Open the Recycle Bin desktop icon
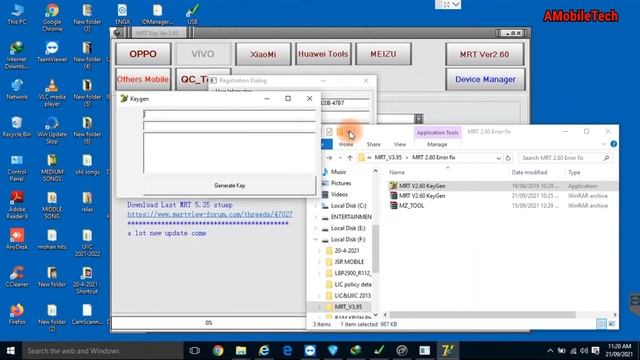This screenshot has width=640, height=360. [x=17, y=127]
